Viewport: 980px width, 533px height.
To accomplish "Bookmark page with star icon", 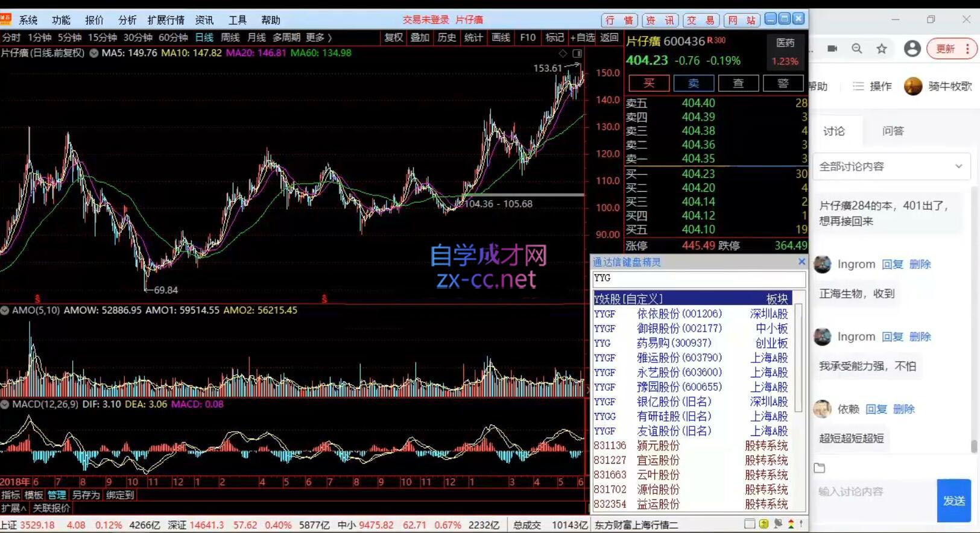I will (882, 48).
